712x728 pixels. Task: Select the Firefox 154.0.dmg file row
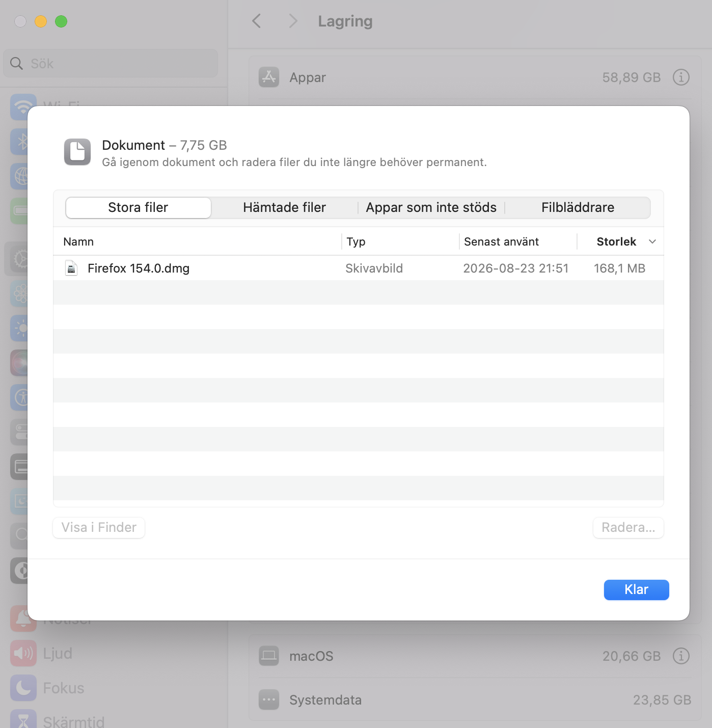point(358,268)
